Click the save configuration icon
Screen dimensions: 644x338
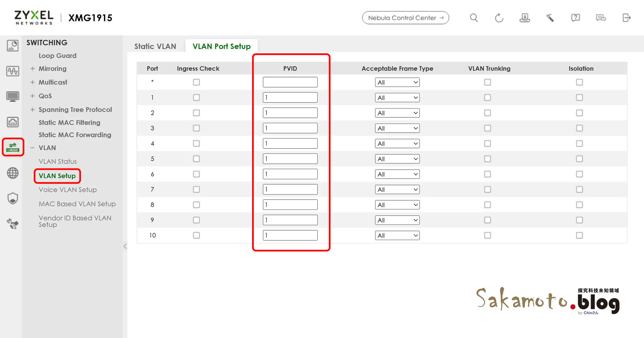click(525, 18)
